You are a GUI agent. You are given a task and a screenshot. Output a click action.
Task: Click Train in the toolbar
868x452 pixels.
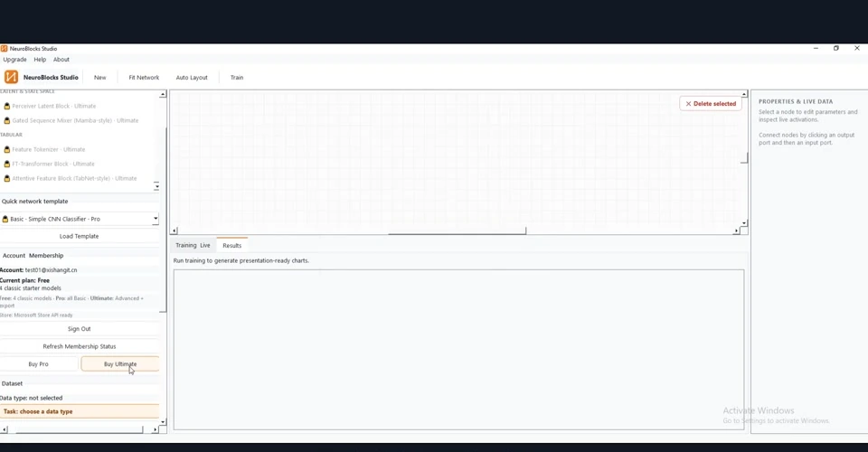click(x=237, y=78)
